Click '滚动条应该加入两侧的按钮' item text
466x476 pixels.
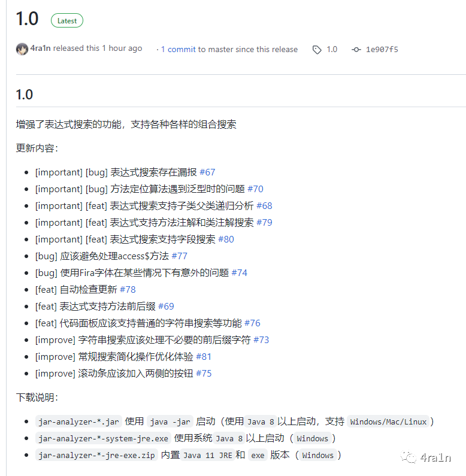click(x=135, y=373)
